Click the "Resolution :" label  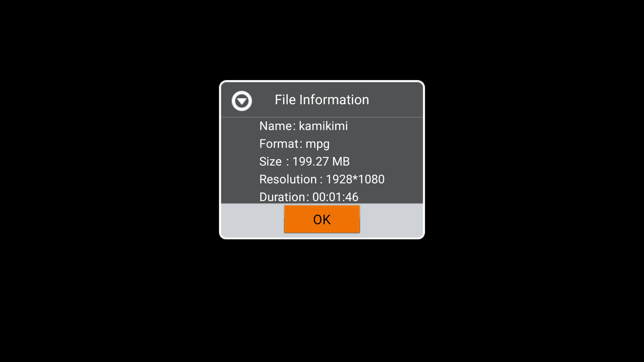[291, 179]
